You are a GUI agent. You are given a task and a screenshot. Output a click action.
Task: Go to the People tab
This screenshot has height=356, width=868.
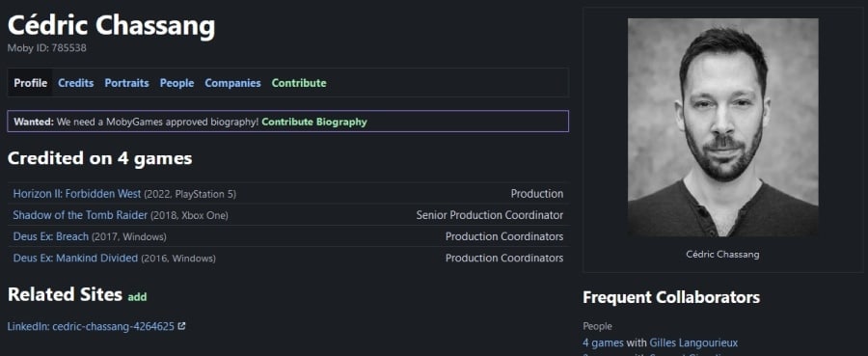pos(176,83)
